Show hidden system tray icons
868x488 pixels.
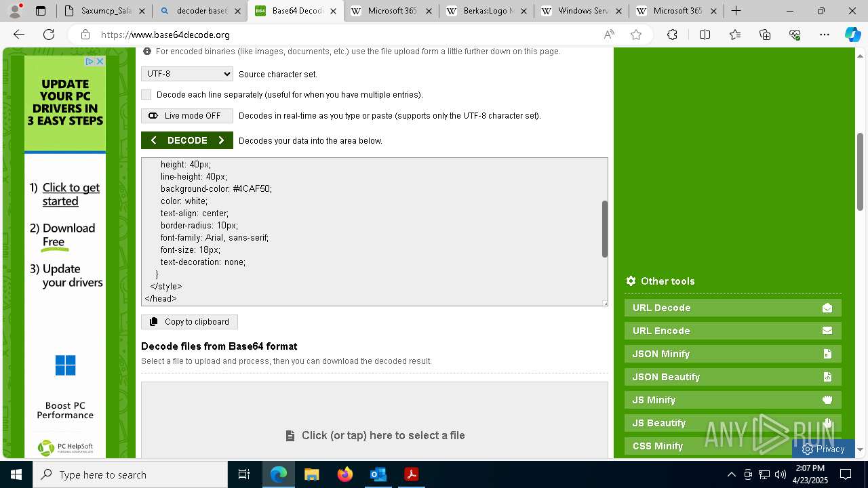point(731,474)
